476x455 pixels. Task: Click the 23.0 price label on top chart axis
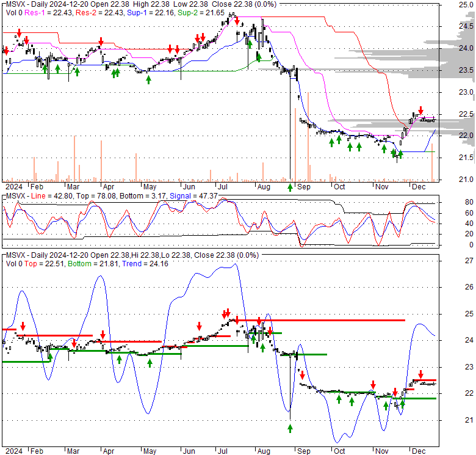coord(466,92)
